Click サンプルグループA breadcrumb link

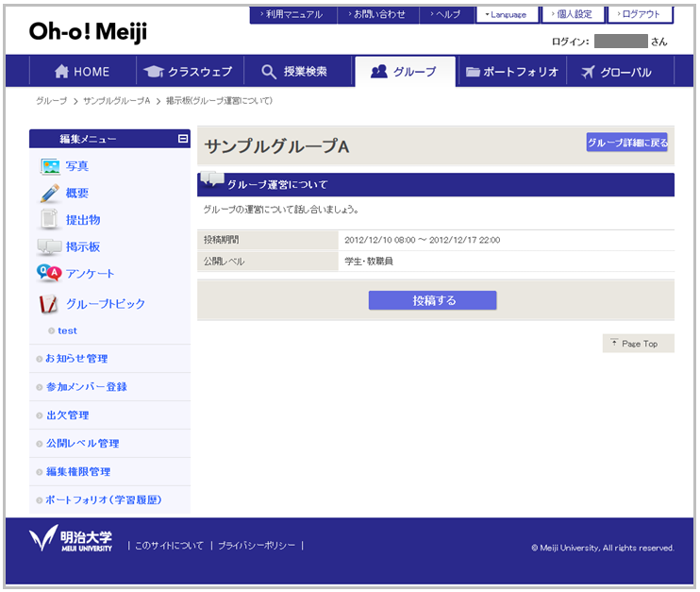(x=117, y=101)
